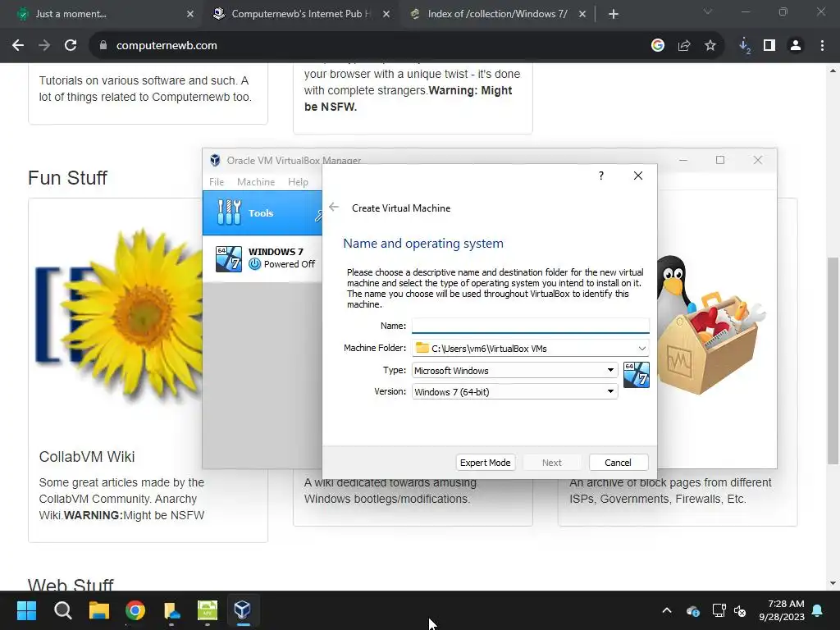The height and width of the screenshot is (630, 840).
Task: Switch to Computernewb's Internet Pub tab
Action: click(x=300, y=14)
